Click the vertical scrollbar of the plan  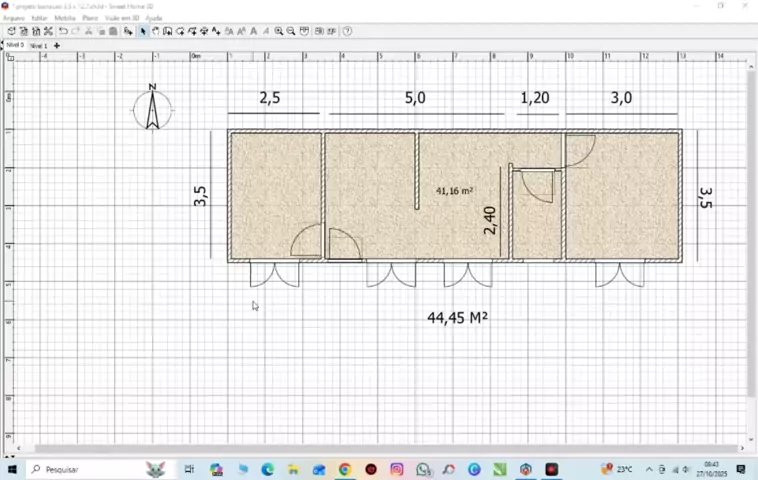coord(751,230)
